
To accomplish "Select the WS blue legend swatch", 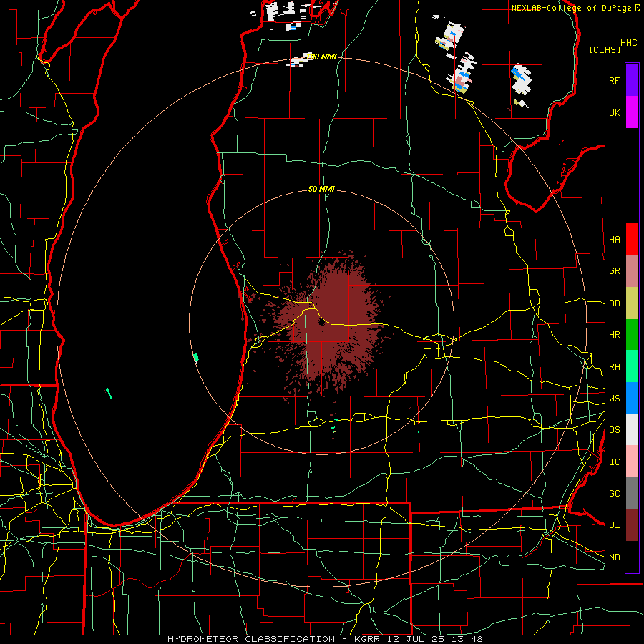I will pyautogui.click(x=632, y=398).
